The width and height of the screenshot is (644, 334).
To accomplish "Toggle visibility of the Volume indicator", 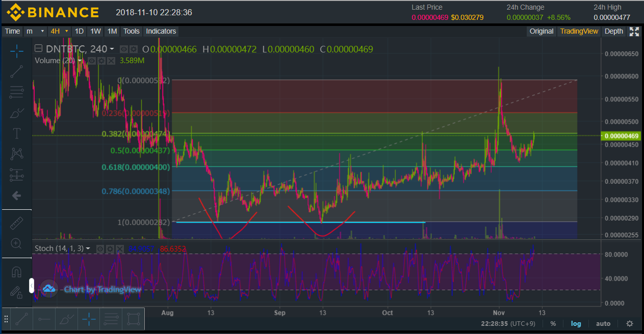I will (92, 61).
